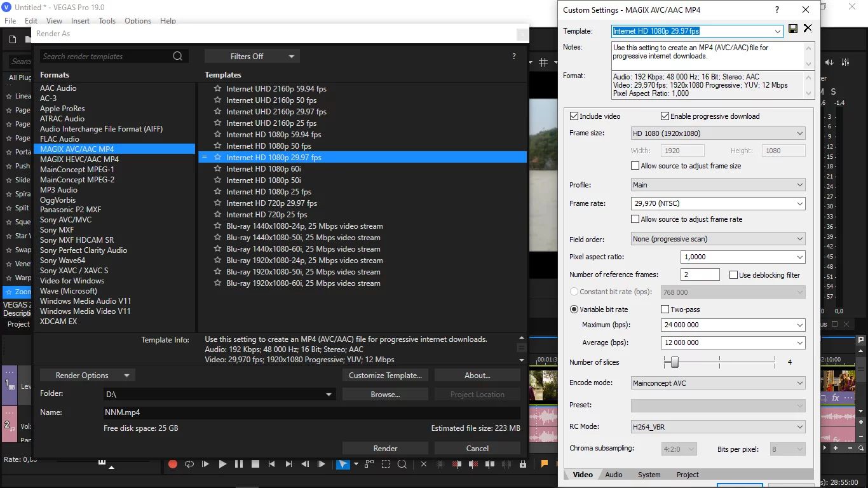
Task: Click the help question mark in Custom Settings
Action: click(x=776, y=10)
